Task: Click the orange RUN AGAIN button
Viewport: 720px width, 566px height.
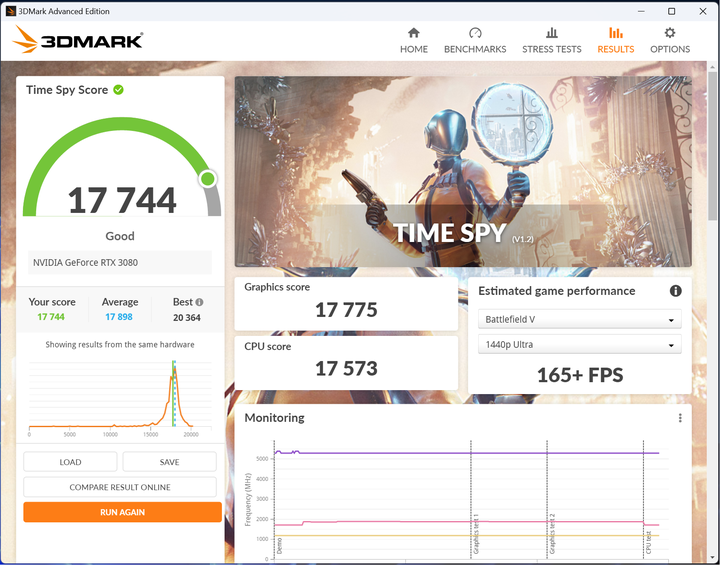Action: coord(123,512)
